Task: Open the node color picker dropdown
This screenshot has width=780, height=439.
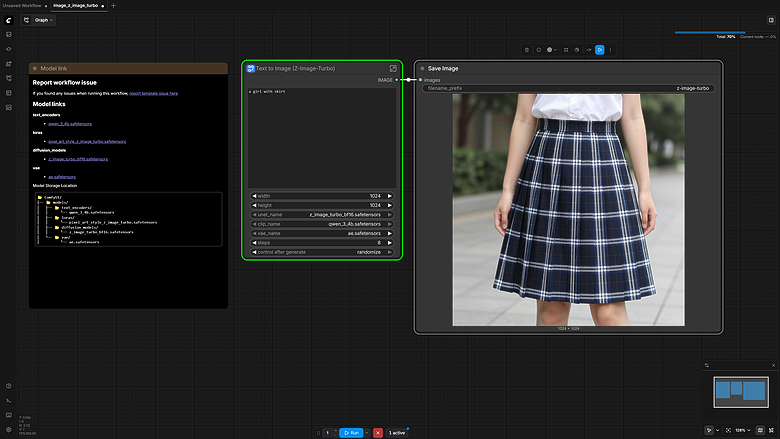Action: [x=552, y=49]
